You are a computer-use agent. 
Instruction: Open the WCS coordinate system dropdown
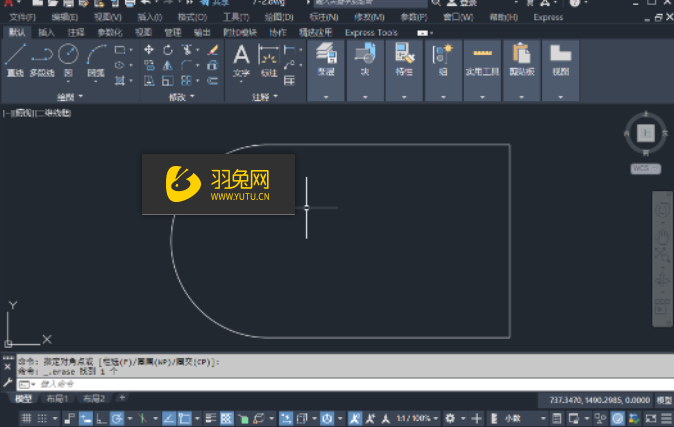coord(645,169)
